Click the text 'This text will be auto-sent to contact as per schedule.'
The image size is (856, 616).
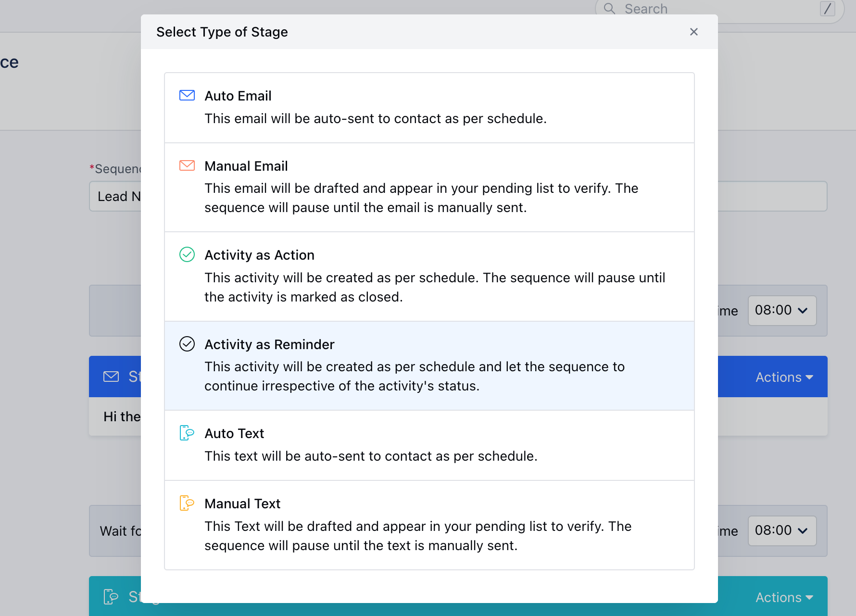(x=371, y=456)
